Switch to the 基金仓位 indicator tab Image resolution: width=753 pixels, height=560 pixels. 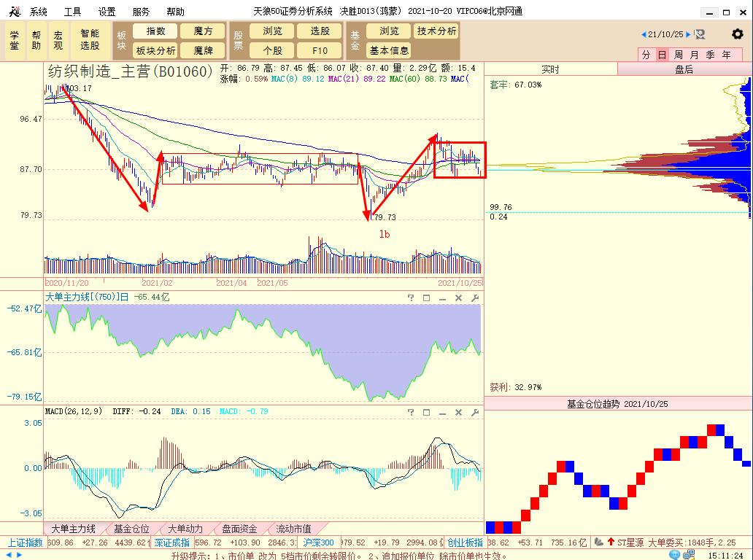(x=131, y=529)
